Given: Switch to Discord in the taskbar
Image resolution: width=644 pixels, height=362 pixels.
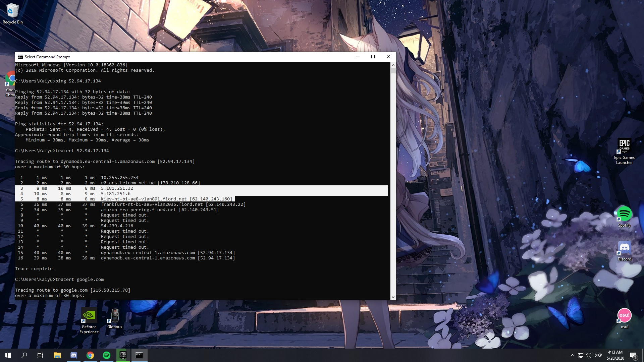Looking at the screenshot, I should tap(74, 355).
